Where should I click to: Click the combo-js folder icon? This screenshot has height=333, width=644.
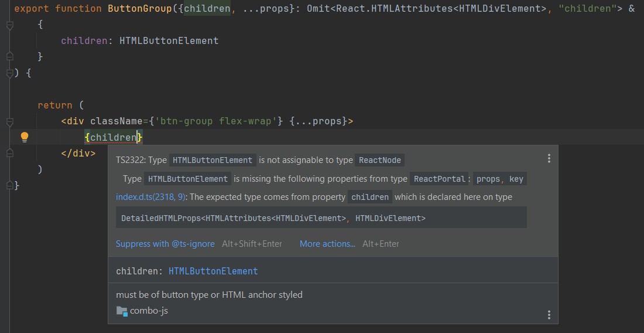(x=122, y=311)
